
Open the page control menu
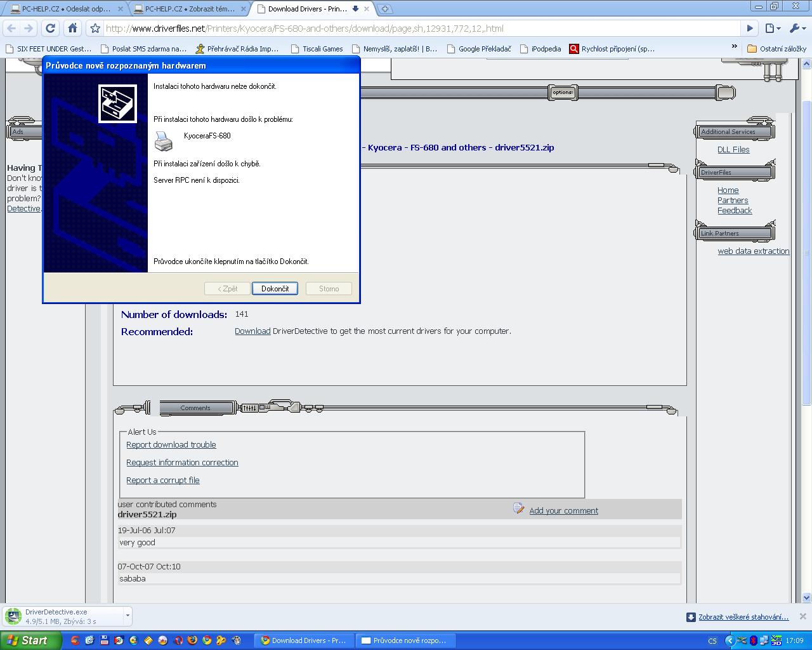tap(772, 28)
